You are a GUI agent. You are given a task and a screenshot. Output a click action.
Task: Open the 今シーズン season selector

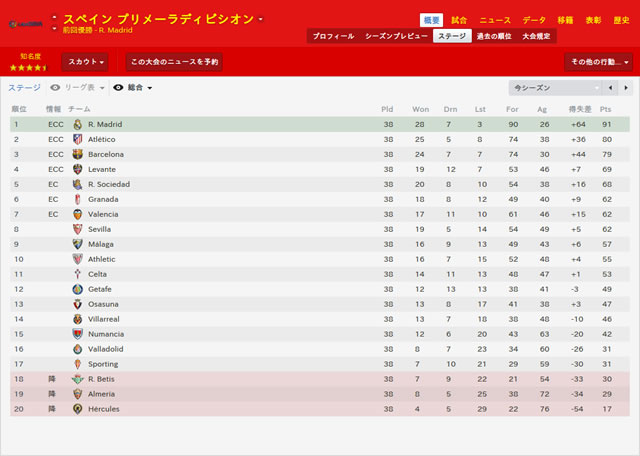click(555, 88)
